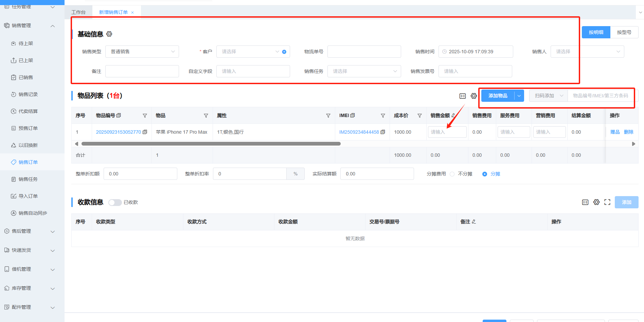Switch to the 工作台 tab
The height and width of the screenshot is (322, 644).
tap(78, 12)
